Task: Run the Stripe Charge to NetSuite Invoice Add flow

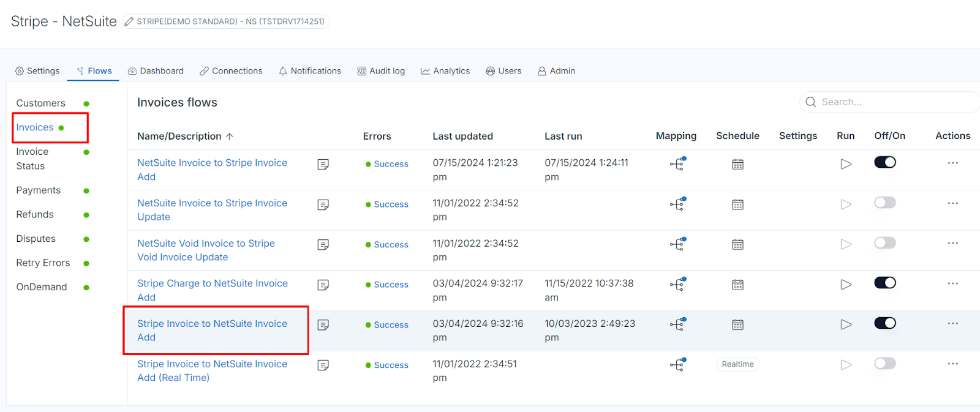Action: click(x=846, y=285)
